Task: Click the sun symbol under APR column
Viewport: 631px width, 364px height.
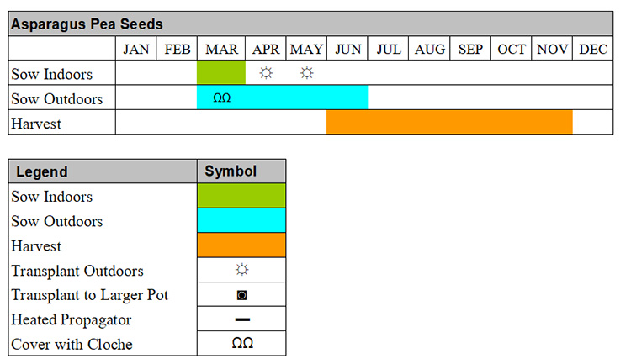Action: 266,73
